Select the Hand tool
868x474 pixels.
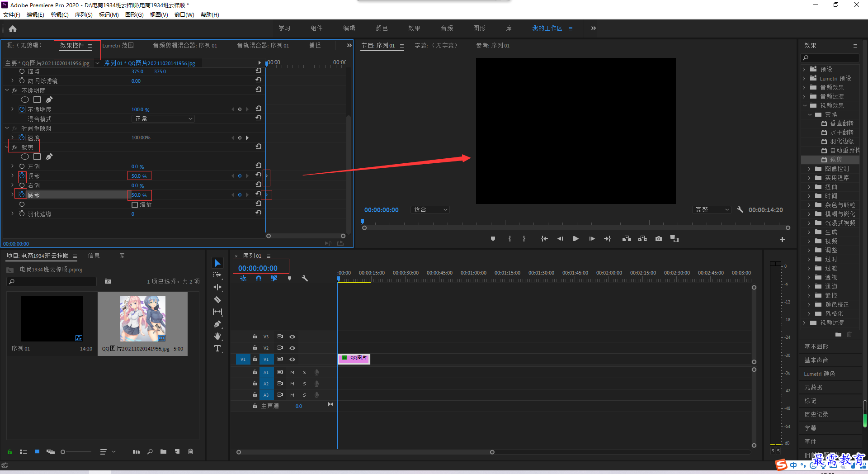[x=217, y=336]
